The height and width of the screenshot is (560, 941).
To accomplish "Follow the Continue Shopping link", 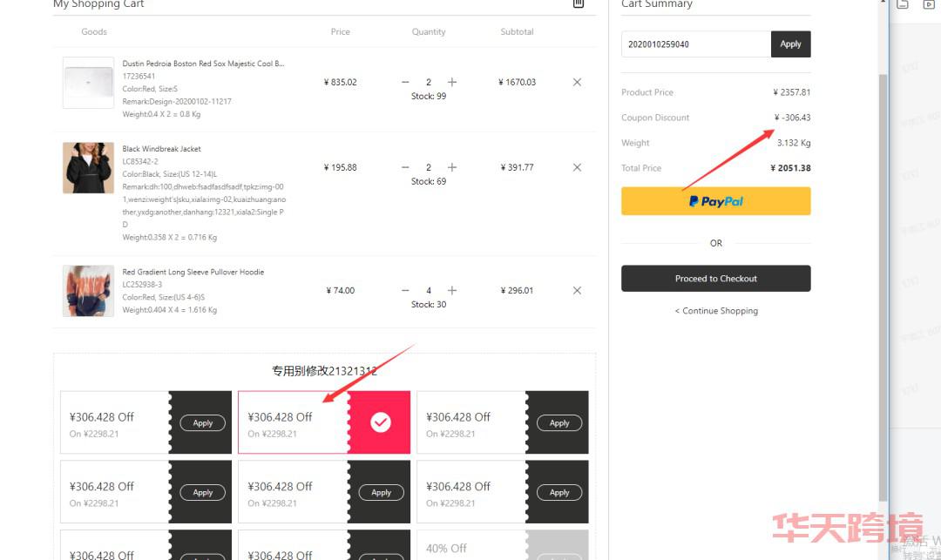I will 716,311.
